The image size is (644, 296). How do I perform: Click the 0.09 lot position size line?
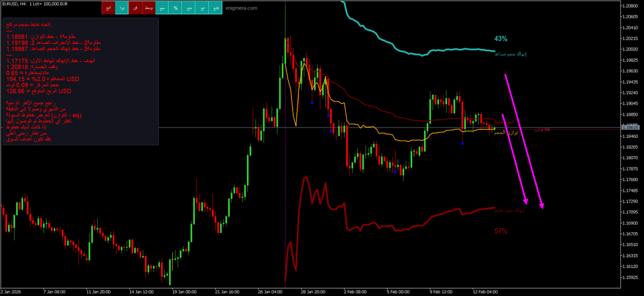pos(32,85)
